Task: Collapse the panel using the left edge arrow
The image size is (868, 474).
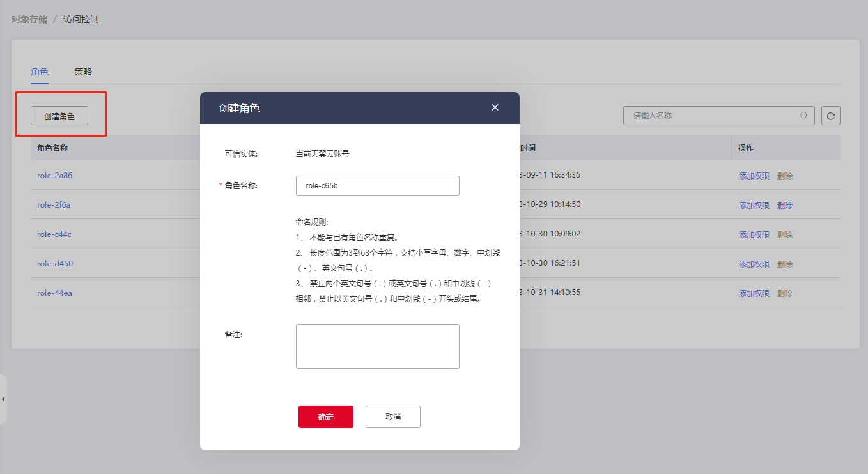Action: [x=3, y=397]
